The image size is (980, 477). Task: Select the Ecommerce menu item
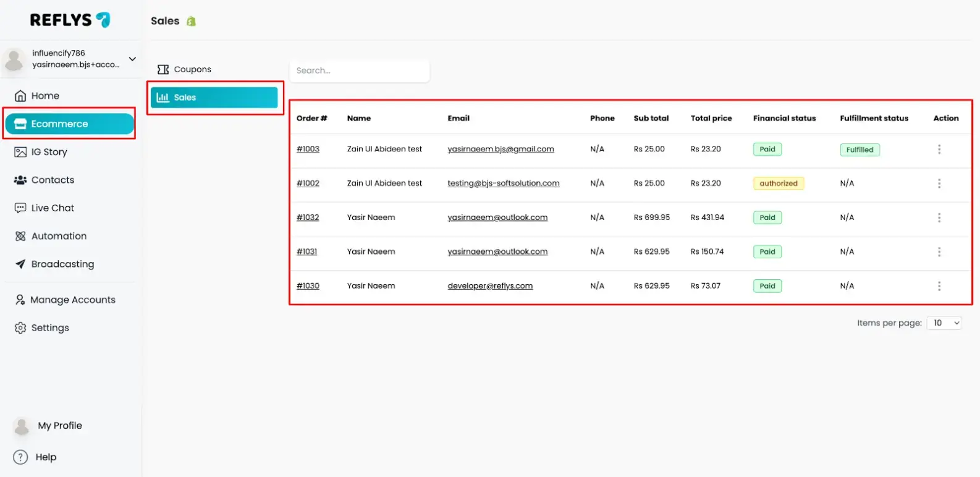69,124
